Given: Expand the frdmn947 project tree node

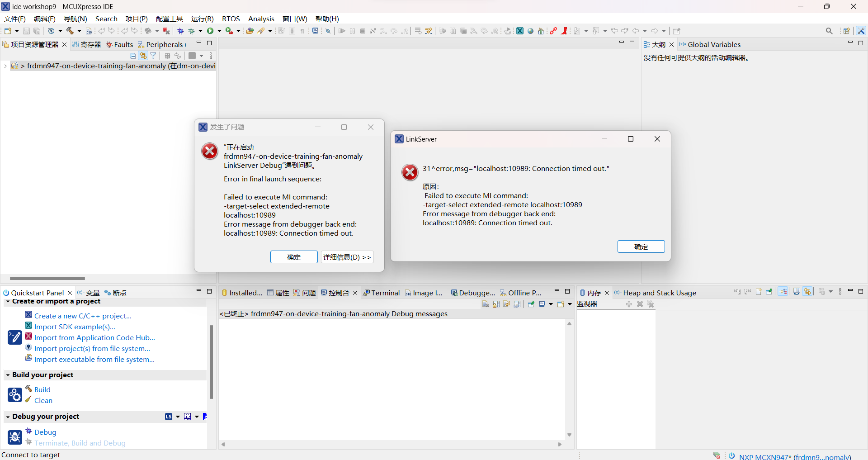Looking at the screenshot, I should (x=5, y=66).
